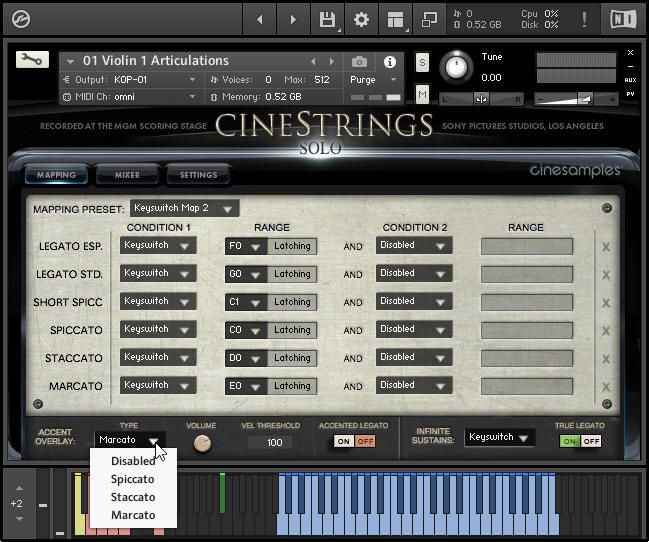Viewport: 649px width, 542px height.
Task: Select previous instrument arrow beside Violin 1 name
Action: coord(313,62)
